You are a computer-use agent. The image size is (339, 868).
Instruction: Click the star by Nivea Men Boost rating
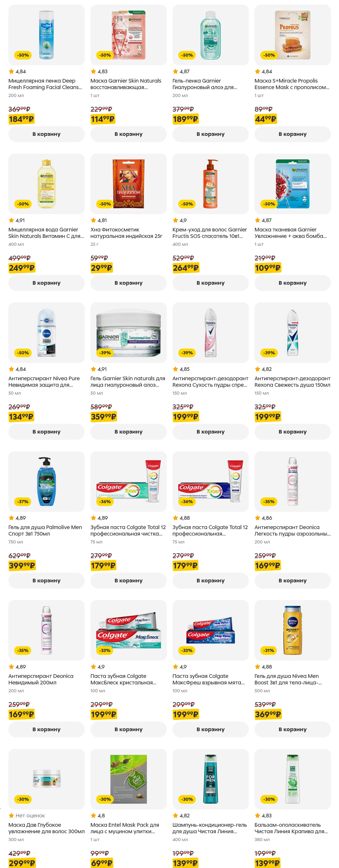[x=257, y=667]
